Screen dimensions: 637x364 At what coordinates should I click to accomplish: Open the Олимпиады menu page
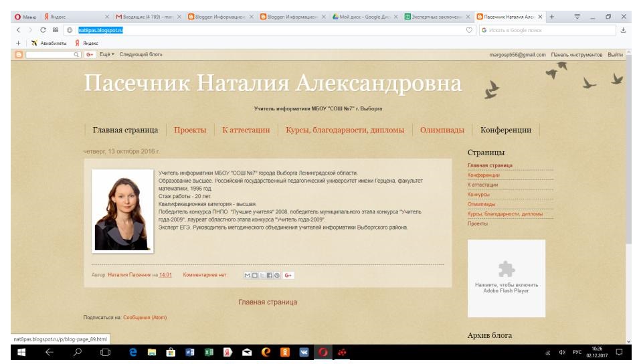(x=442, y=130)
